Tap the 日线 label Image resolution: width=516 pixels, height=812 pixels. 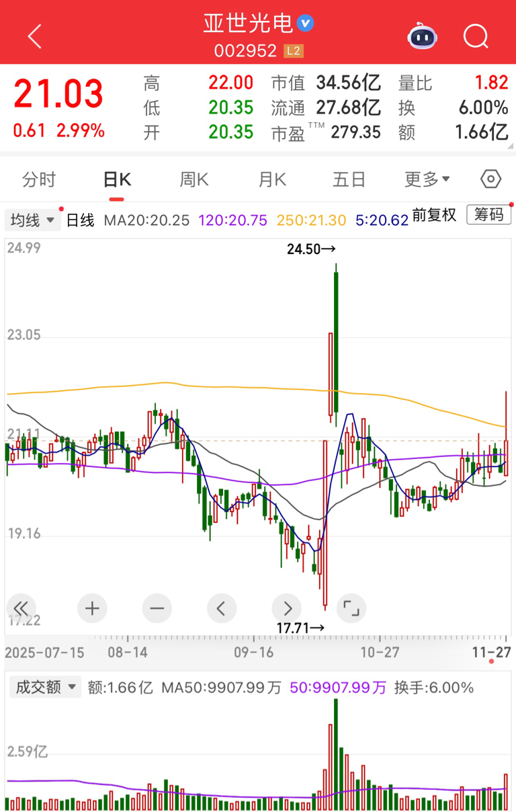pos(80,220)
